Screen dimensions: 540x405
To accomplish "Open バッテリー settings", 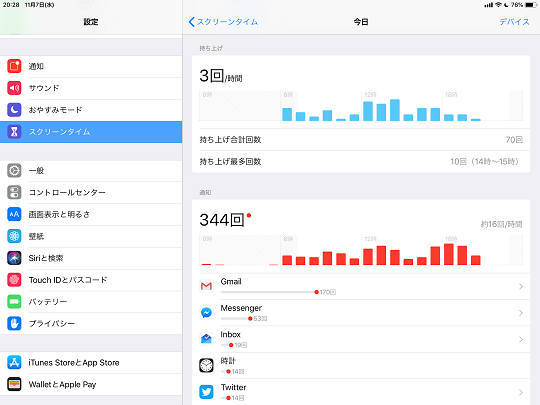I will tap(91, 302).
